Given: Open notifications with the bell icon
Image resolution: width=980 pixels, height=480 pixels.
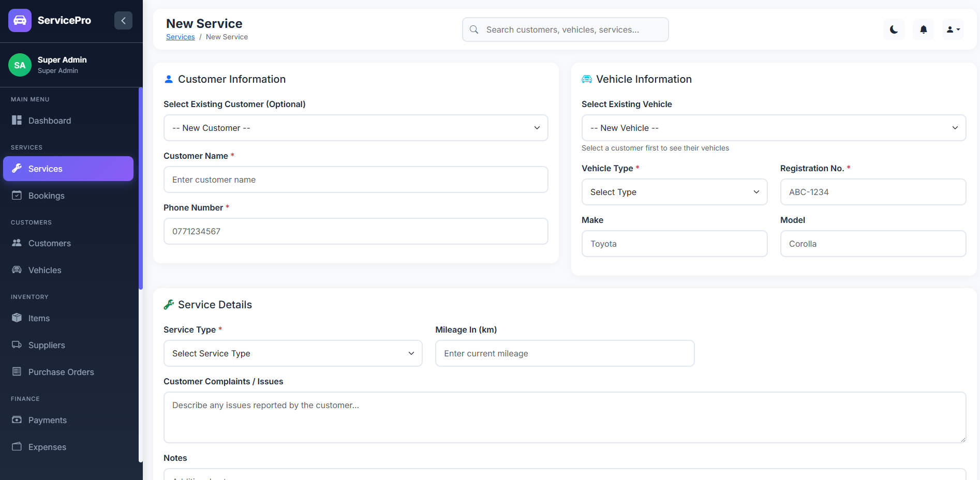Looking at the screenshot, I should [923, 29].
